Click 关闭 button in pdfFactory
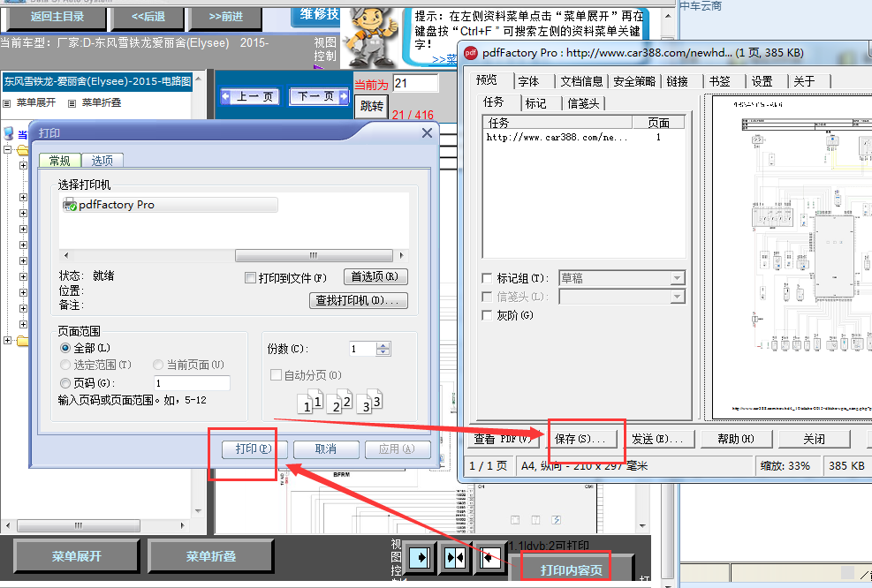 coord(815,439)
